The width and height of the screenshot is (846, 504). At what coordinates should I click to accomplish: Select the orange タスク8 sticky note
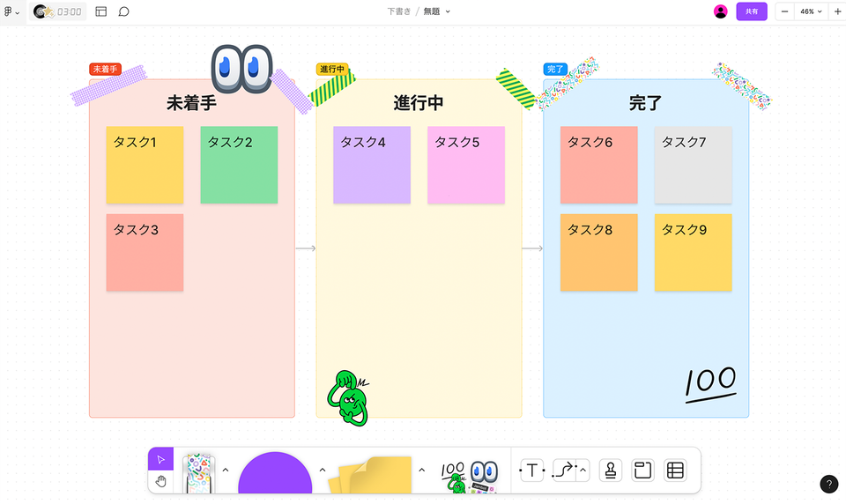(599, 253)
